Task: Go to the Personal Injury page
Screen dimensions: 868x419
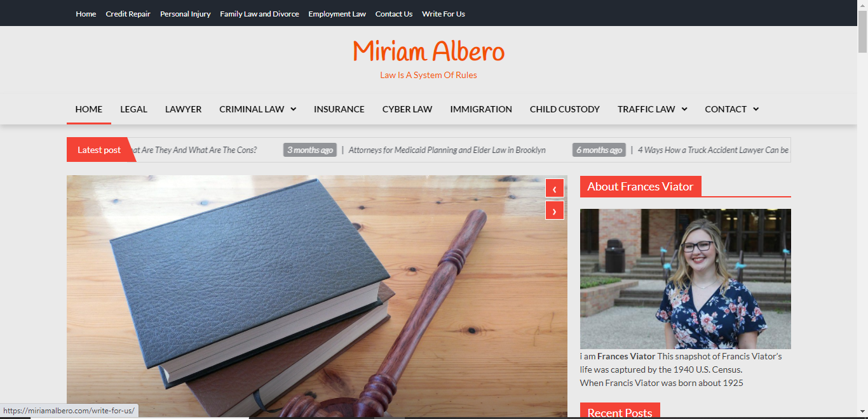Action: click(x=185, y=14)
